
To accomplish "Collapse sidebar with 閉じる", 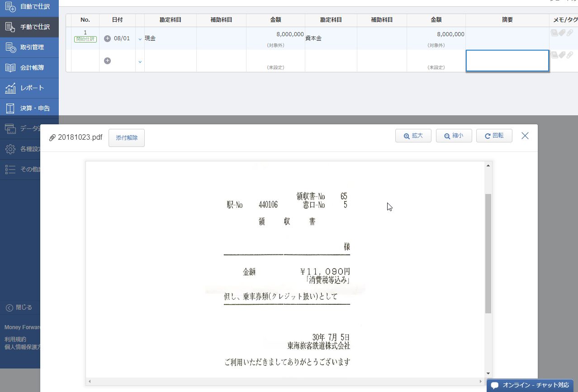I will click(x=19, y=307).
